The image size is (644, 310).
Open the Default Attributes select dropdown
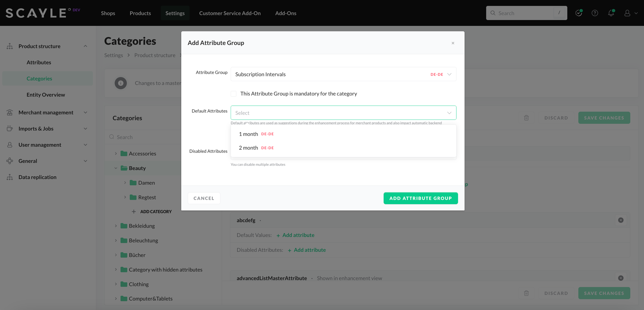point(343,113)
